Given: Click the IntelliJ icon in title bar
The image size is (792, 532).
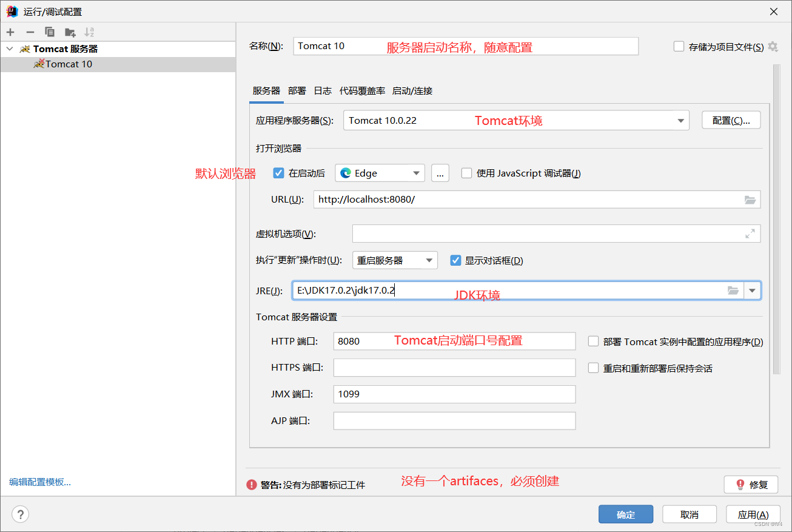Looking at the screenshot, I should [x=12, y=12].
